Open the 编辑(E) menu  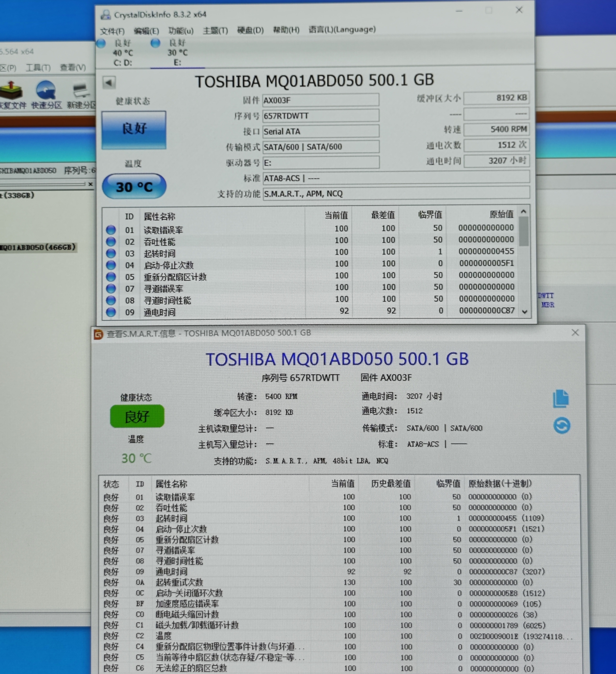click(146, 31)
